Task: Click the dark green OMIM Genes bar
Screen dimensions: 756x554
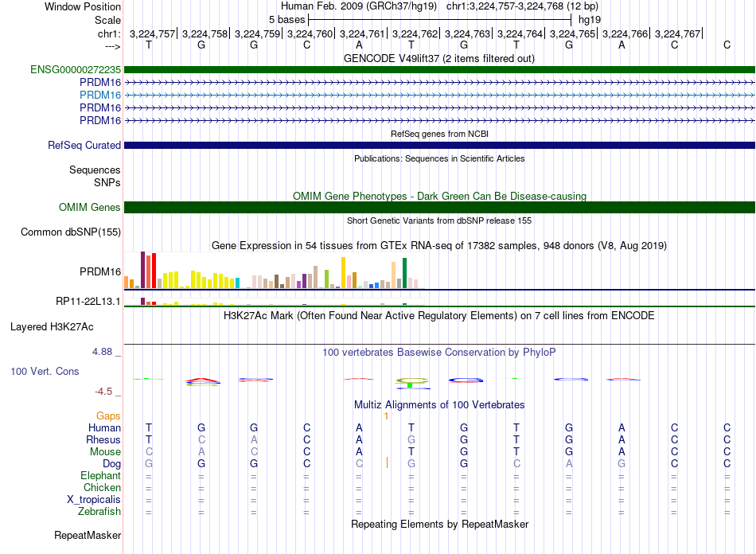Action: [x=439, y=207]
